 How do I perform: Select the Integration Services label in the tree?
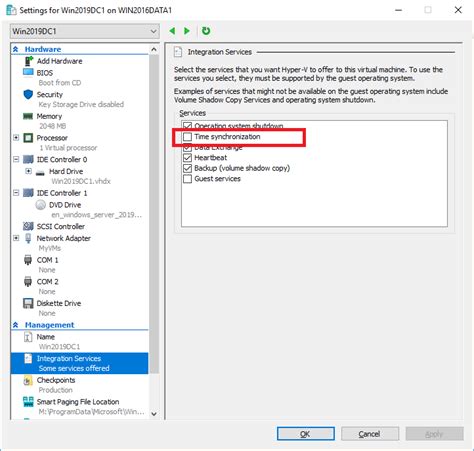[x=69, y=358]
